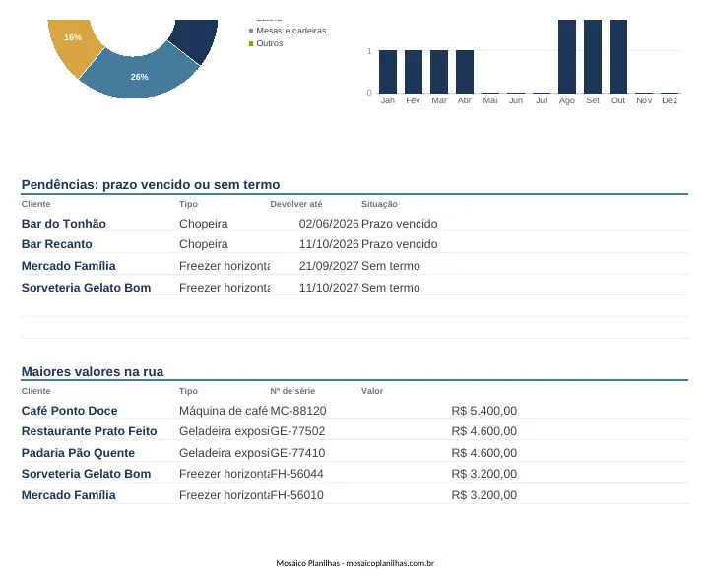
Task: Click the Abr bar in the chart
Action: click(x=465, y=72)
